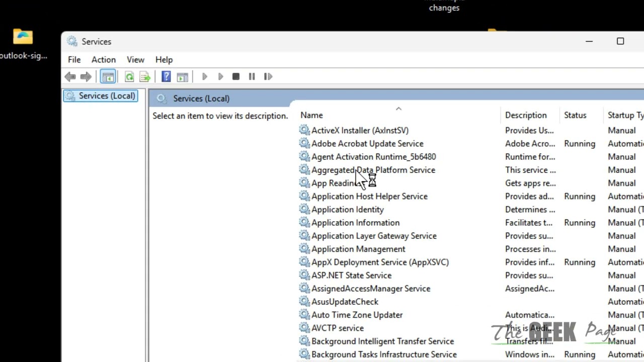644x362 pixels.
Task: Select Background Intelligent Transfer Service
Action: point(382,341)
